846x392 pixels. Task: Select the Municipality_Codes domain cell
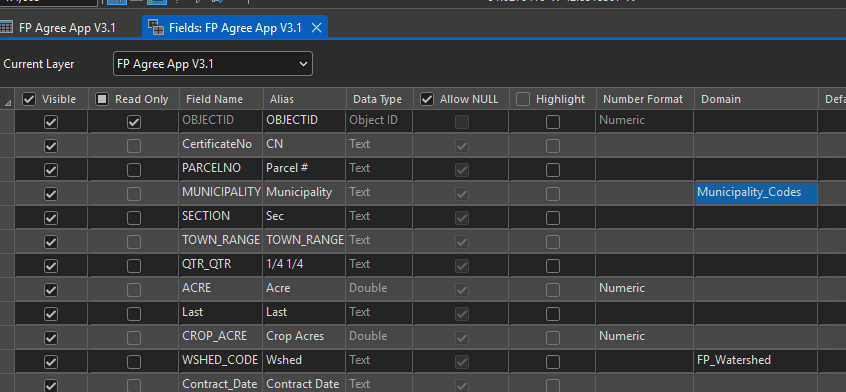coord(756,193)
